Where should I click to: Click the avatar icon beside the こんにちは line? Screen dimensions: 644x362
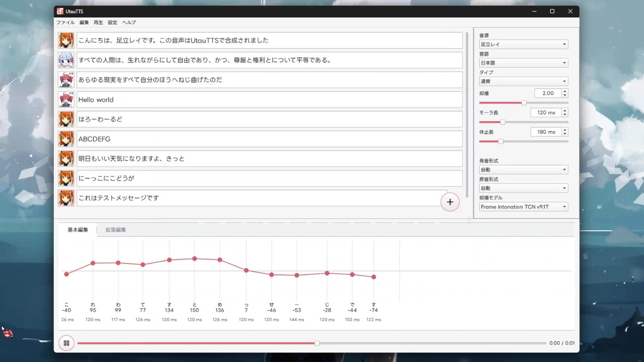tap(66, 40)
